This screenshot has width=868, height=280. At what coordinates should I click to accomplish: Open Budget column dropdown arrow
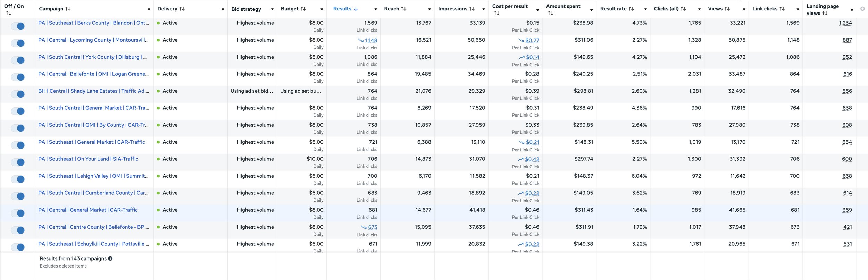[322, 9]
